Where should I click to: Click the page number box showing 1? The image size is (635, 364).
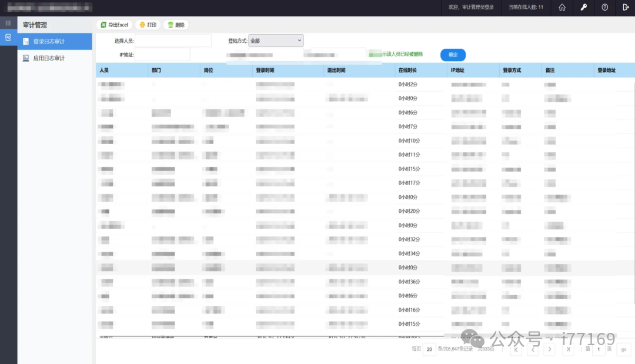[599, 349]
